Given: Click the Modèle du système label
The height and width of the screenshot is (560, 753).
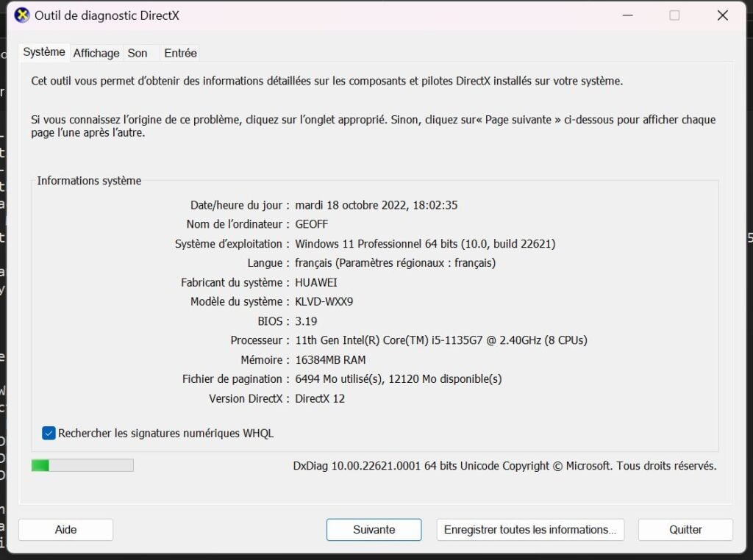Looking at the screenshot, I should pos(240,302).
